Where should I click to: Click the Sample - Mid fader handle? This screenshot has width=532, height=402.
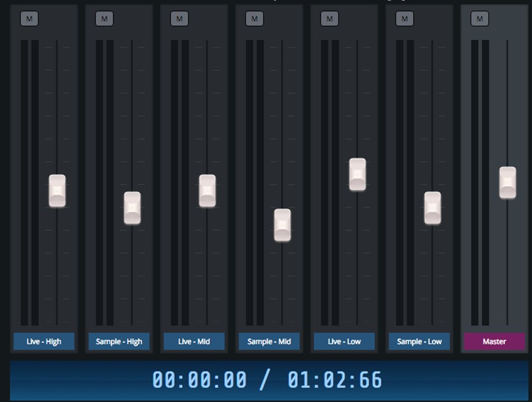tap(282, 225)
